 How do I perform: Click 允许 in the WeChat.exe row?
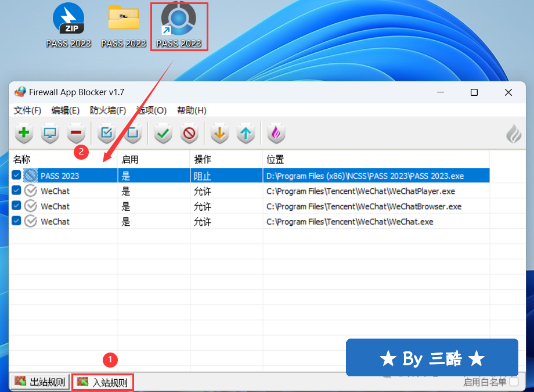(226, 221)
